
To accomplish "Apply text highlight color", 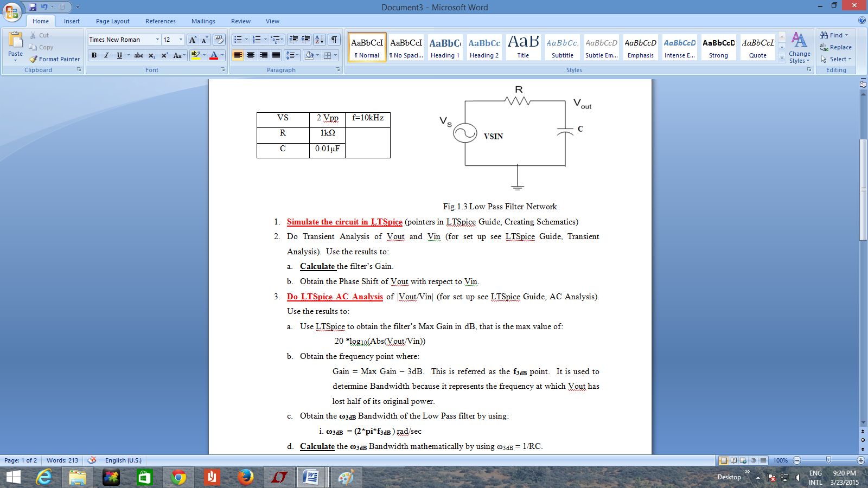I will point(196,55).
